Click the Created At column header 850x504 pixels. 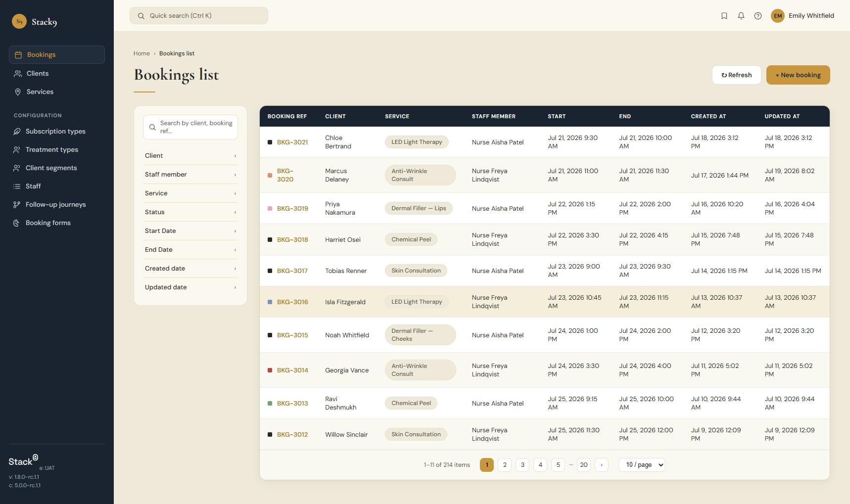(x=708, y=117)
